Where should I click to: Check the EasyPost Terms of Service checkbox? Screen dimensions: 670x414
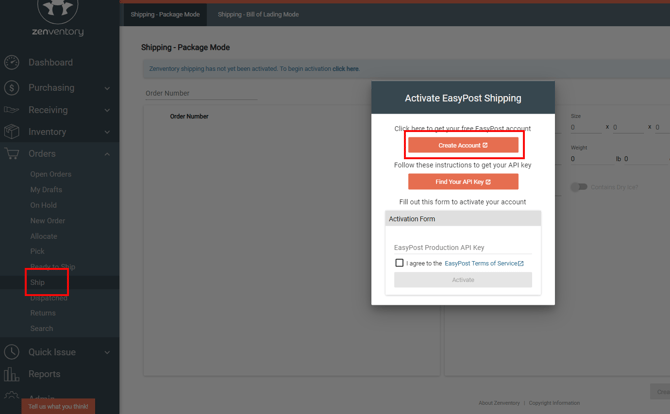coord(399,263)
